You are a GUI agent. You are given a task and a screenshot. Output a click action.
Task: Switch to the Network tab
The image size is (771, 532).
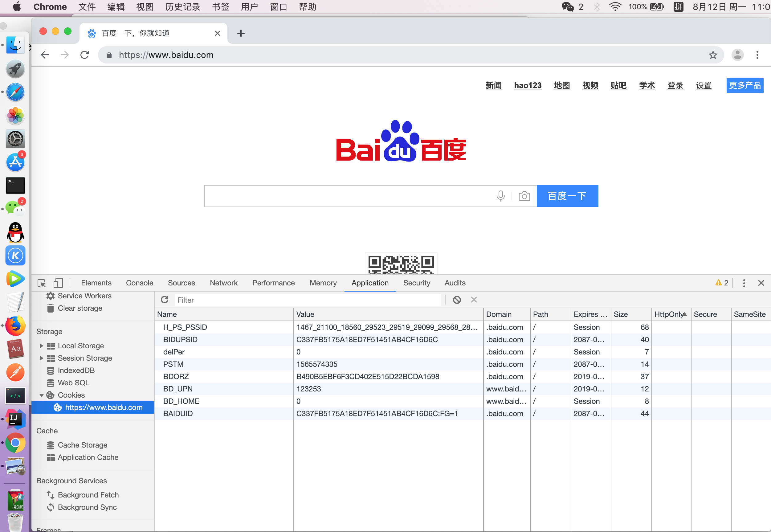click(224, 283)
